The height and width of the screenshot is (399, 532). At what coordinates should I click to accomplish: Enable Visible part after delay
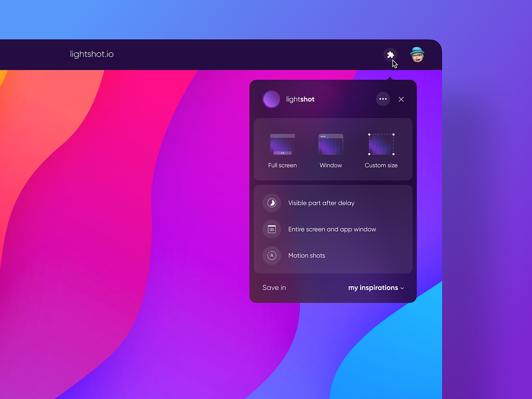tap(321, 203)
